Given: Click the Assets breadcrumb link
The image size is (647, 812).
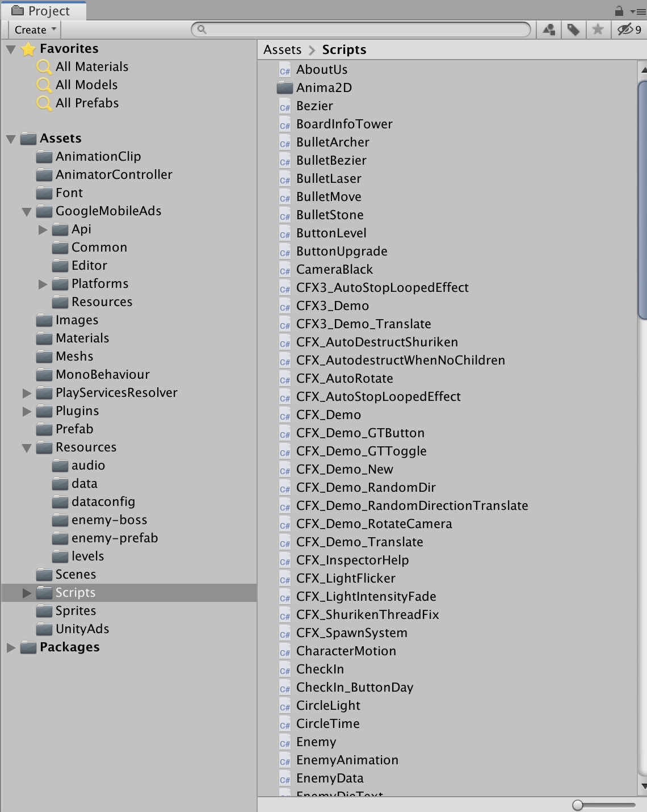Looking at the screenshot, I should coord(282,50).
